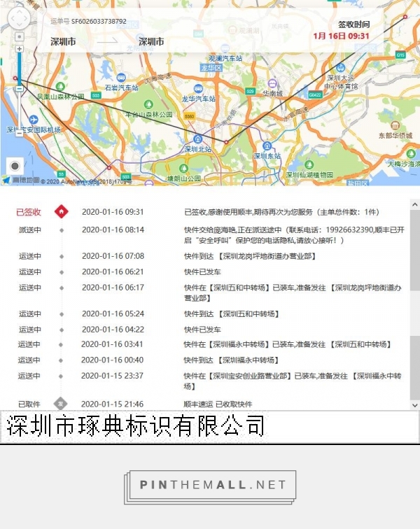The height and width of the screenshot is (529, 420).
Task: Click the 龙华区 district label
Action: pyautogui.click(x=211, y=68)
